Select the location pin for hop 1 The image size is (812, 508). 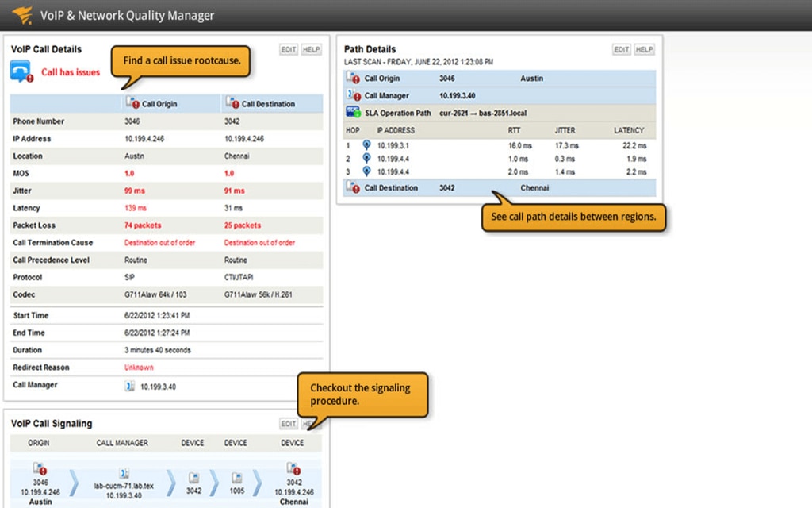coord(367,145)
